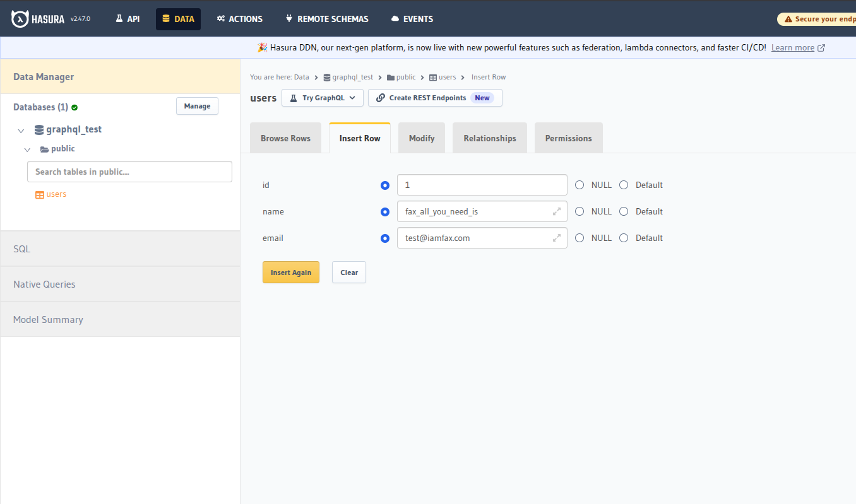Set id to NULL
The width and height of the screenshot is (856, 504).
click(x=580, y=185)
